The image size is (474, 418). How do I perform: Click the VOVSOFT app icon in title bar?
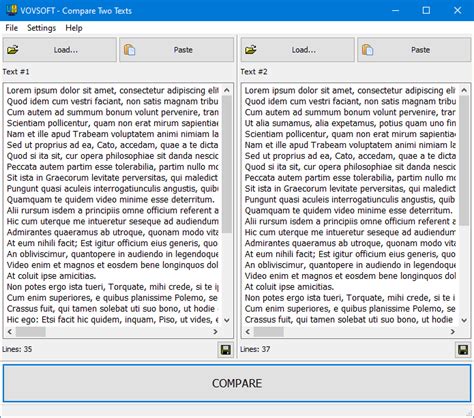12,10
